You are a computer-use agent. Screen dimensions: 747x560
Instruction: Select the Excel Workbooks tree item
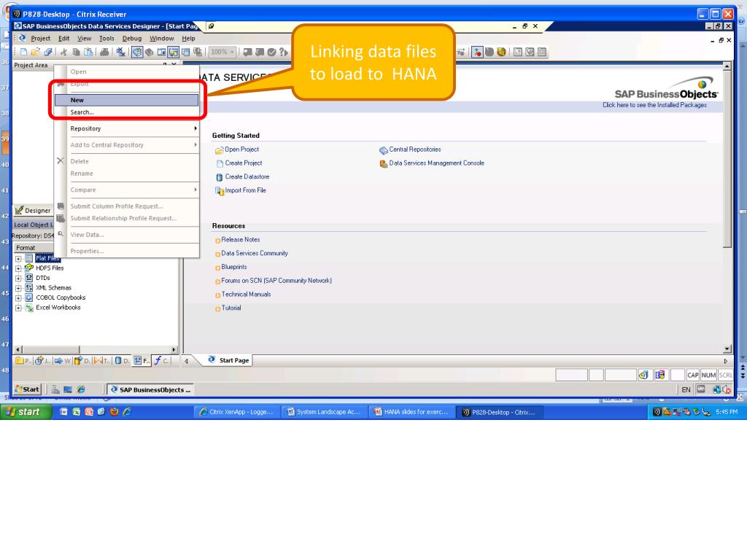coord(58,308)
